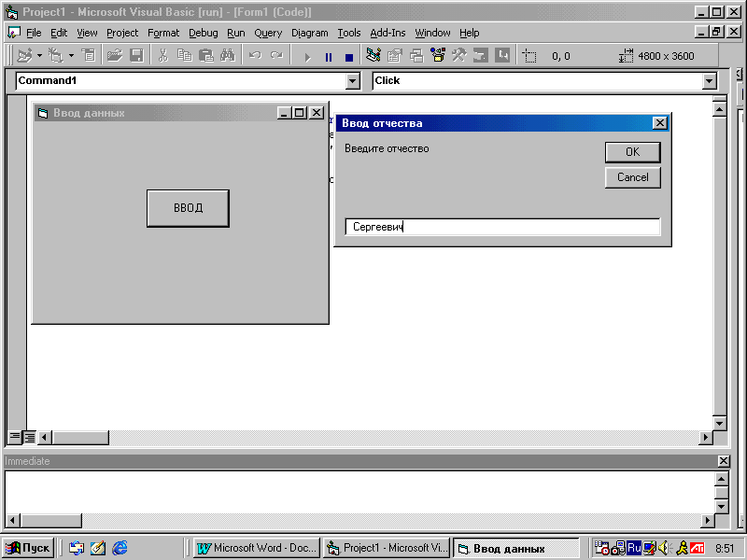Open the Command1 object dropdown
Viewport: 747px width, 560px height.
click(353, 81)
